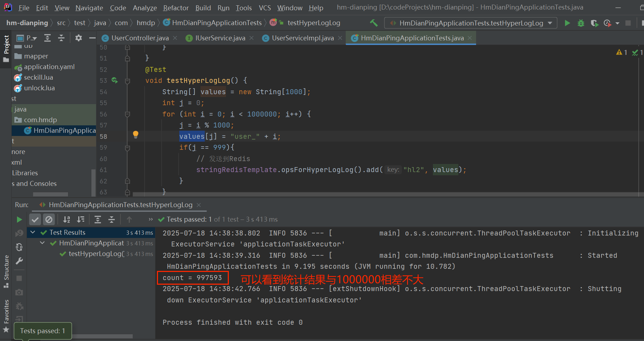Open the Refactor menu
Image resolution: width=644 pixels, height=341 pixels.
click(176, 8)
